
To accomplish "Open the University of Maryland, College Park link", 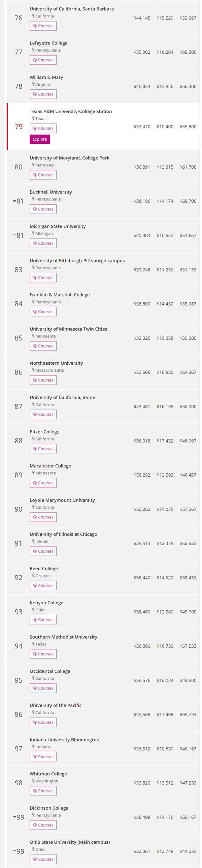I will pos(69,158).
